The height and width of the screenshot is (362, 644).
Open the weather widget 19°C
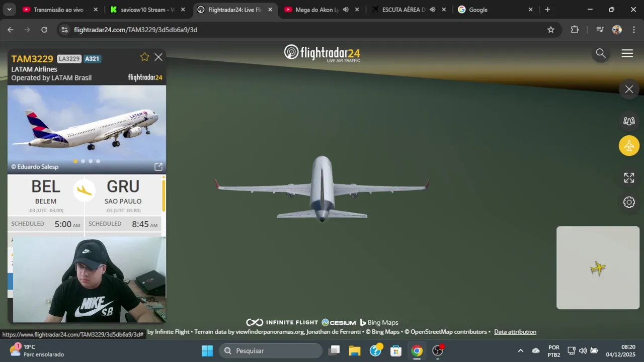click(37, 350)
